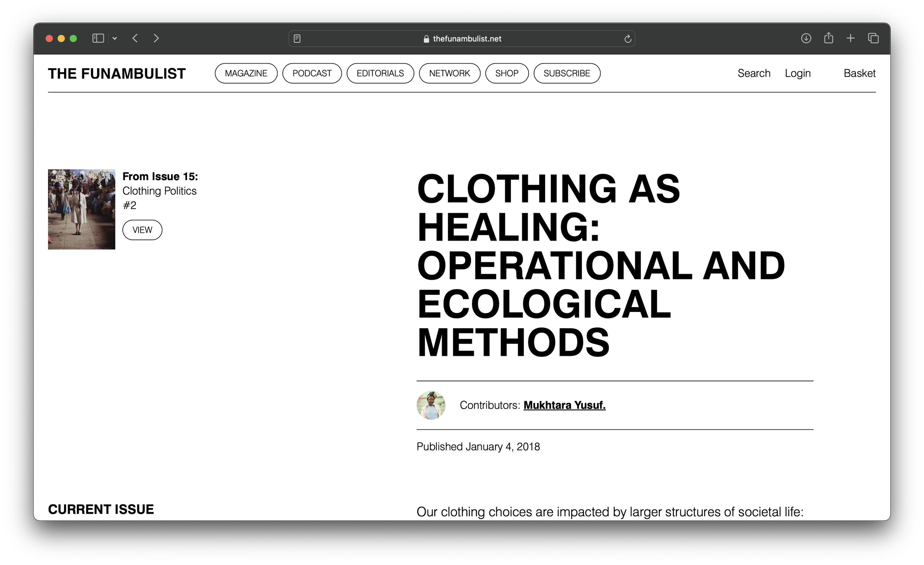This screenshot has height=565, width=924.
Task: Reload the page with the refresh icon
Action: [628, 39]
